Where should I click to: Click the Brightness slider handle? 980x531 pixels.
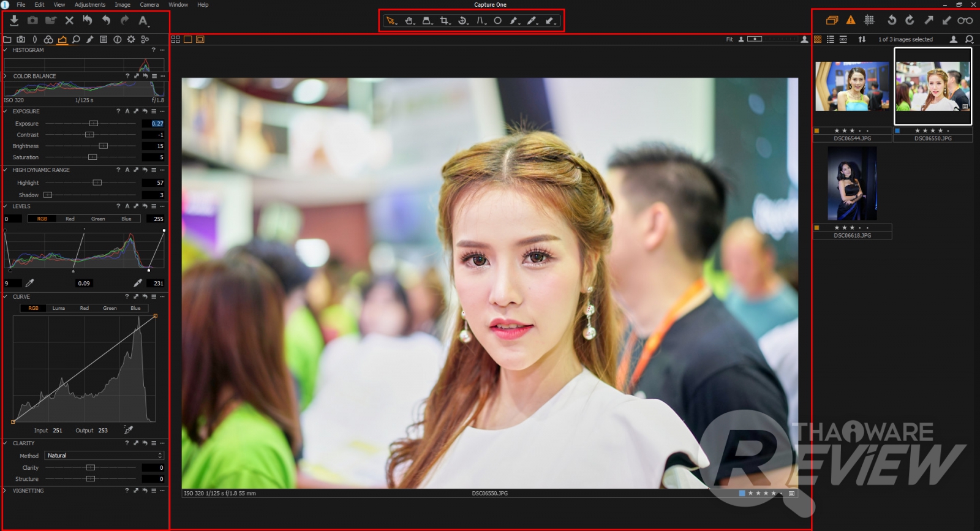104,146
